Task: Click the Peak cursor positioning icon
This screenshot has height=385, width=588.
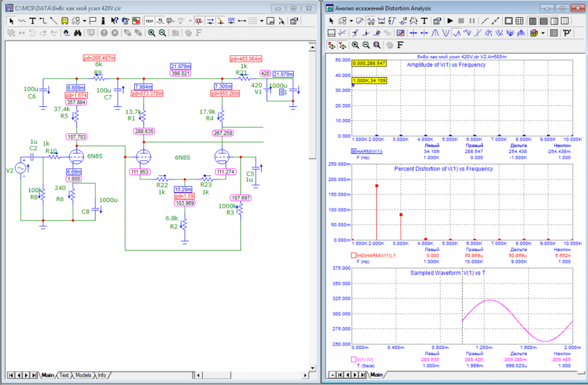Action: pos(436,33)
